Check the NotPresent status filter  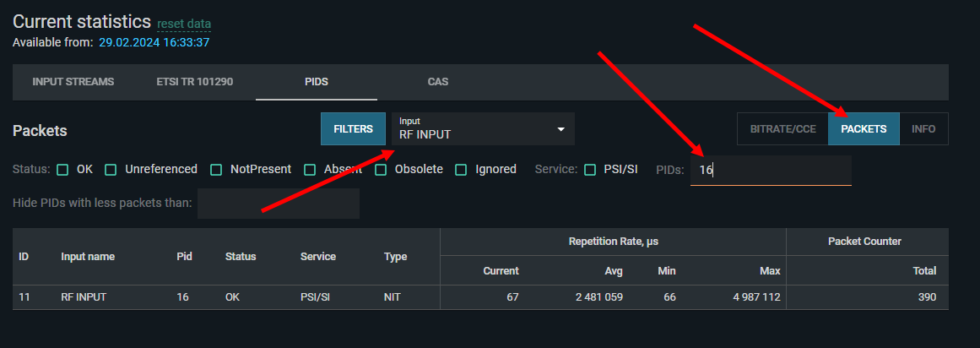(x=217, y=170)
